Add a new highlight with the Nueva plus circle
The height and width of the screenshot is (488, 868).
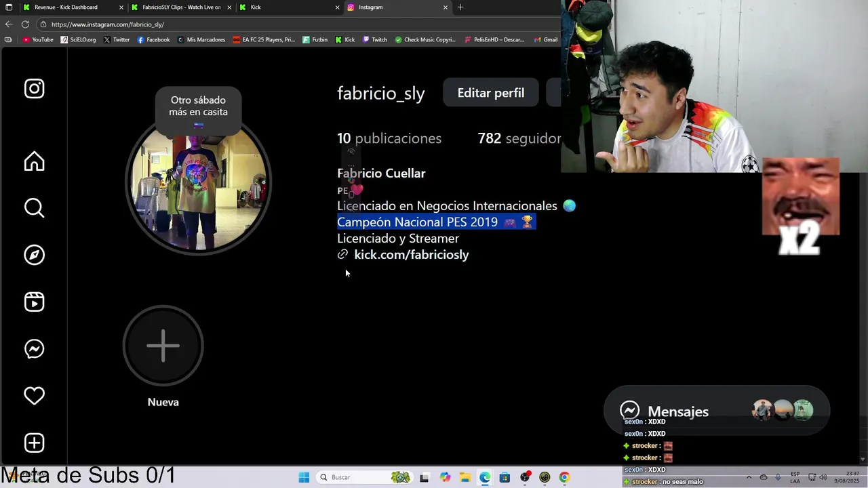(x=163, y=346)
